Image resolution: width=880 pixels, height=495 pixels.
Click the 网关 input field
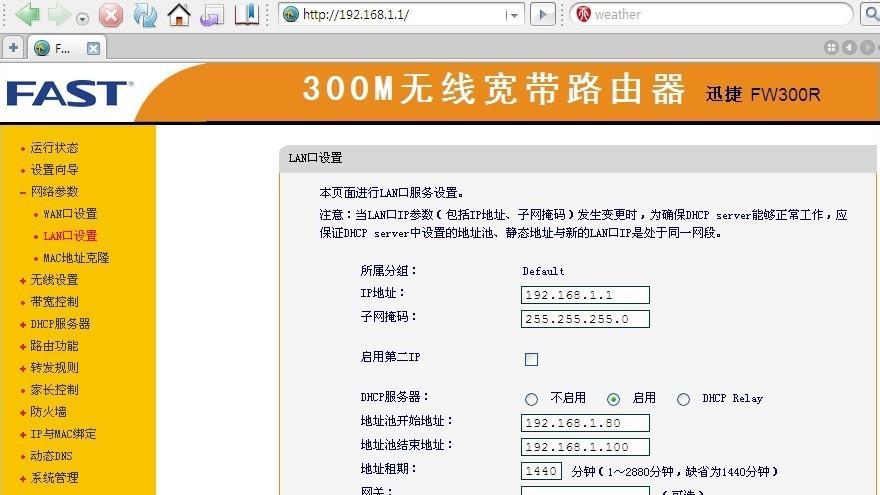click(585, 491)
